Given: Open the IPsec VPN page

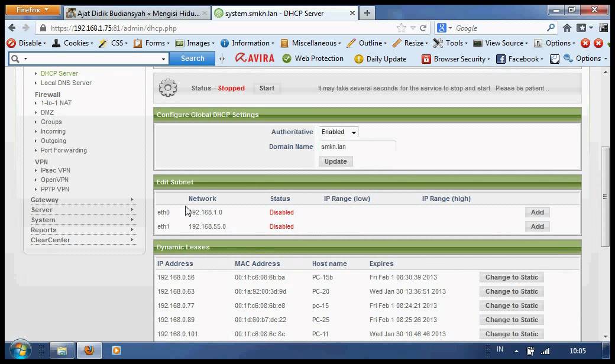Looking at the screenshot, I should pyautogui.click(x=56, y=170).
